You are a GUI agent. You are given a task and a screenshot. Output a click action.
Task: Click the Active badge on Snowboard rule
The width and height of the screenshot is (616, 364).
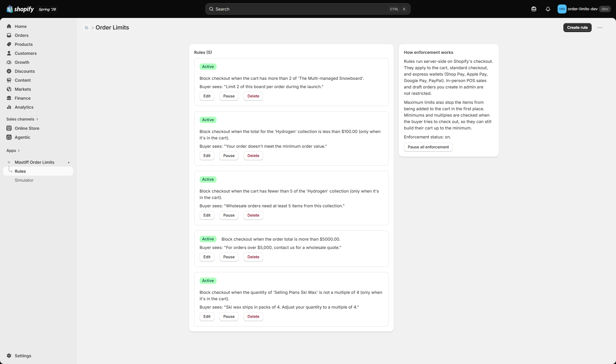[208, 67]
